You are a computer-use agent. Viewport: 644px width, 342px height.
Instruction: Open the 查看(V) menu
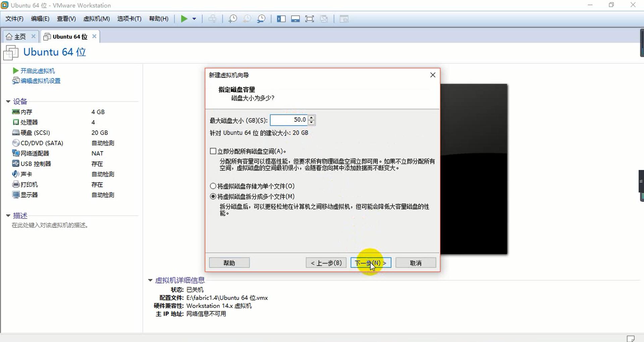pos(66,19)
